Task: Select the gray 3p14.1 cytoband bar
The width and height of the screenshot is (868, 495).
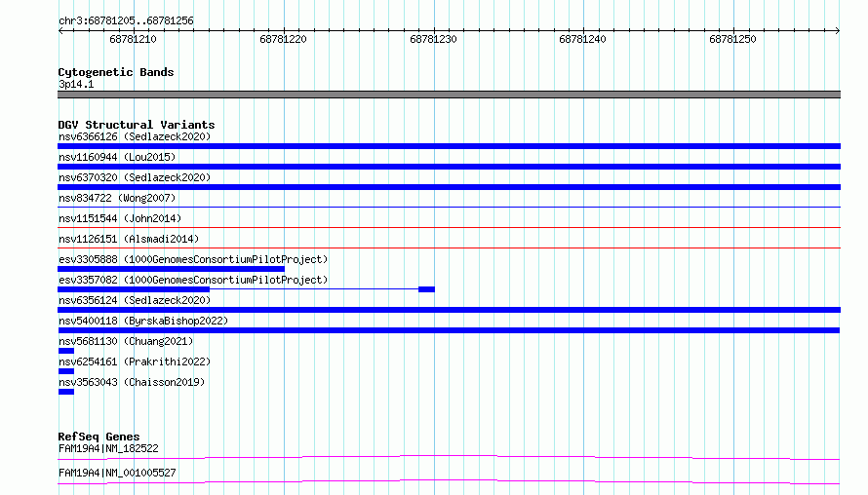Action: point(449,95)
